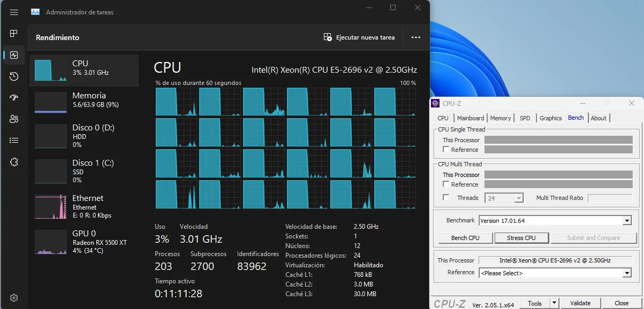This screenshot has height=309, width=644.
Task: Open Task Manager settings gear icon
Action: coord(14,298)
